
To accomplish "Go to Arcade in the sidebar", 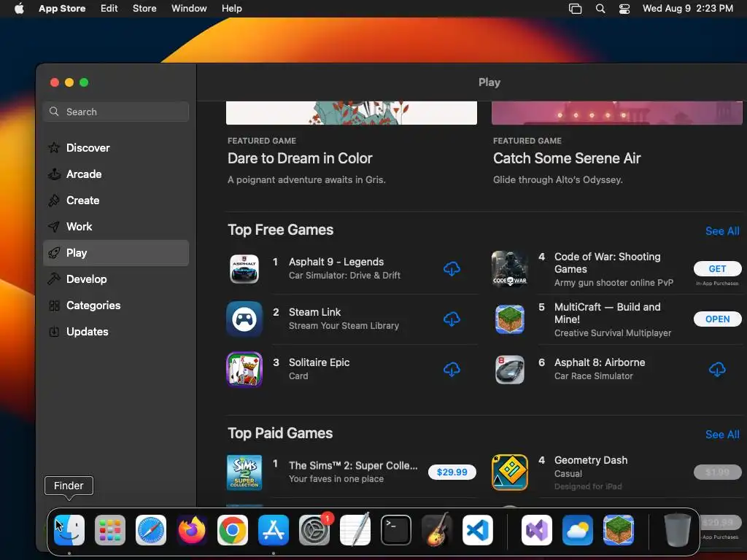I will (116, 174).
